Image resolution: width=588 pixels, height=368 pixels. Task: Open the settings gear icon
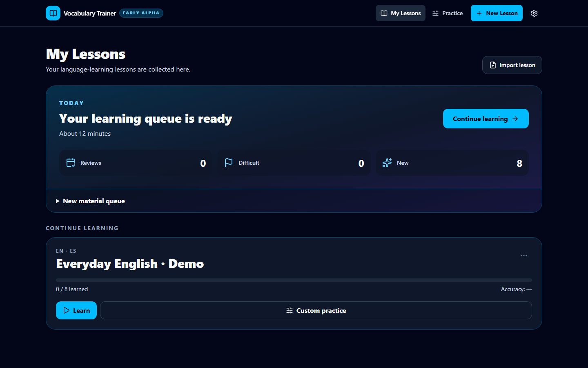[534, 13]
